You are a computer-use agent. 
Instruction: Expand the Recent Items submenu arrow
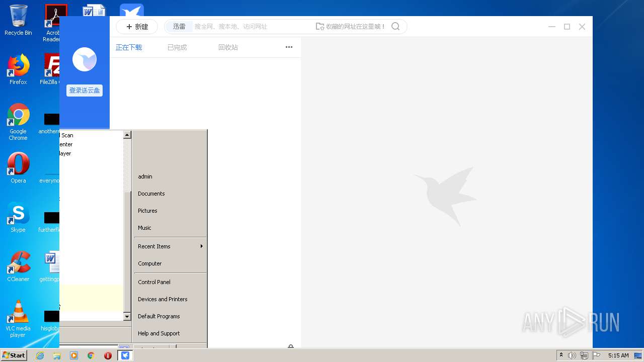pyautogui.click(x=202, y=246)
